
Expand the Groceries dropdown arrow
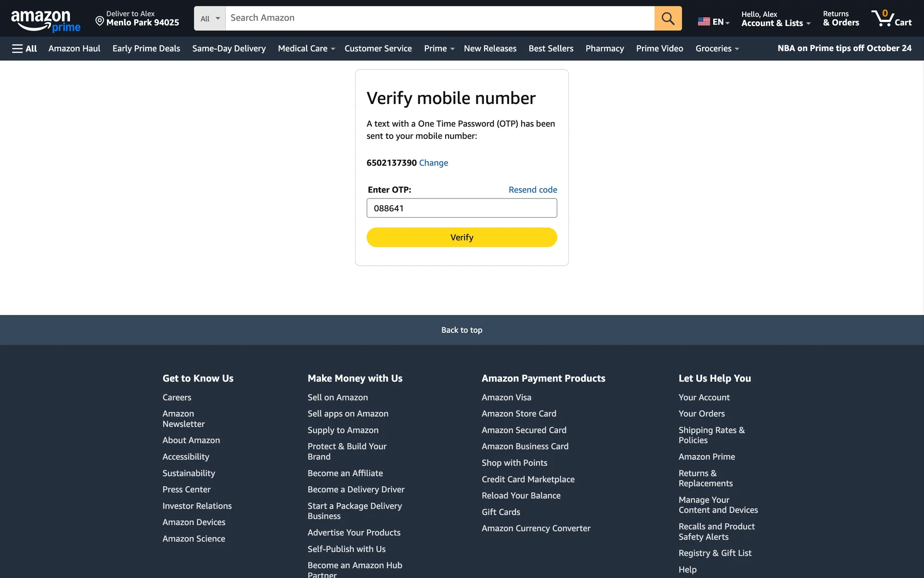[736, 49]
